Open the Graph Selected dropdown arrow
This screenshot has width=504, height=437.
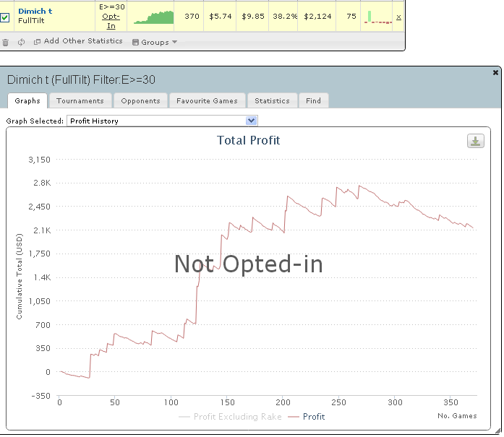[x=252, y=121]
